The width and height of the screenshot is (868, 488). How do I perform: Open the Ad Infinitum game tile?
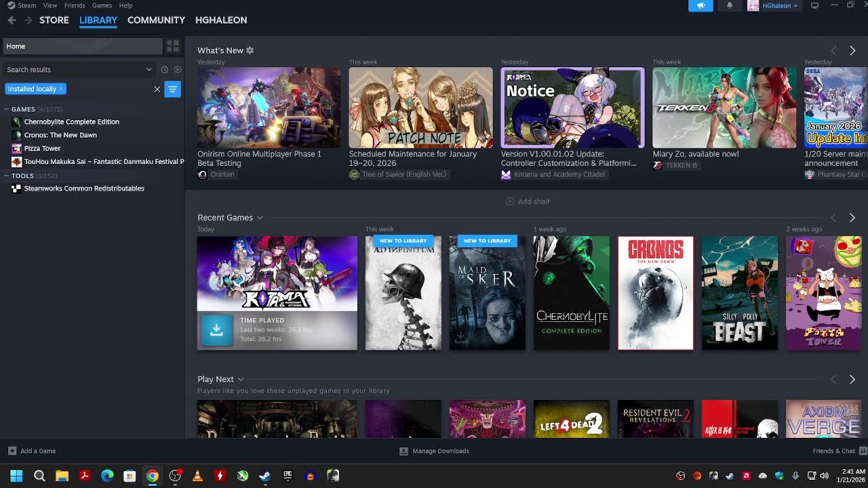tap(403, 293)
